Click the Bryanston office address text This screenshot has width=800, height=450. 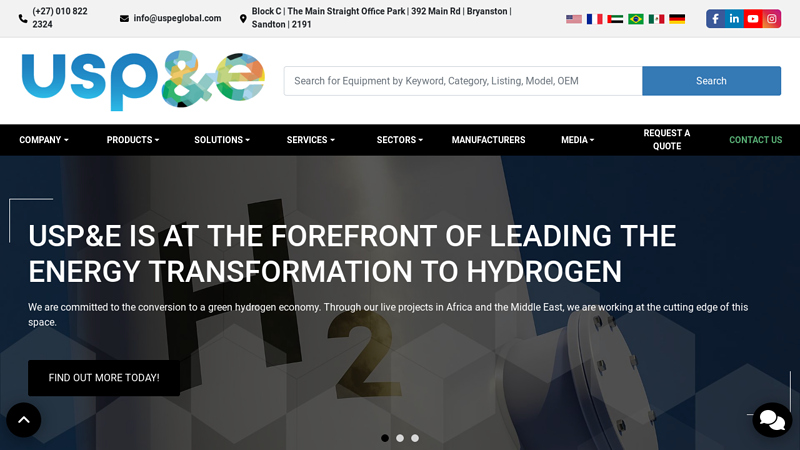381,18
